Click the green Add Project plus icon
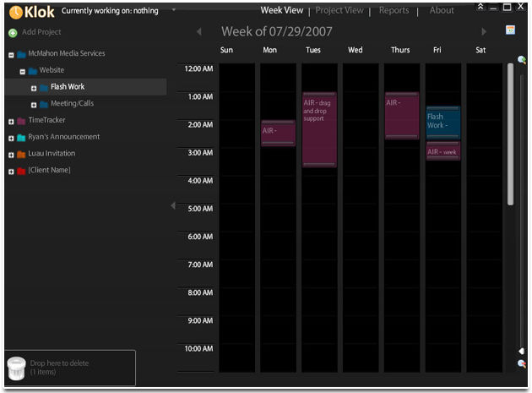The height and width of the screenshot is (393, 532). (x=13, y=33)
